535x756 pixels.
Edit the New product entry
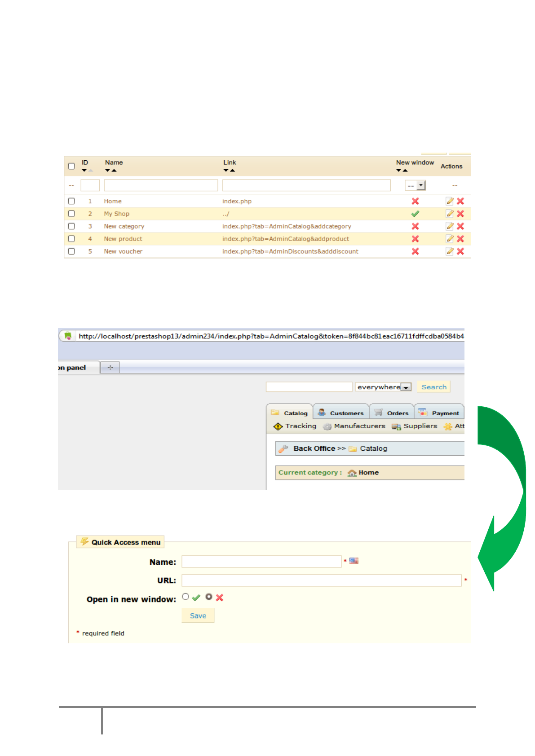(450, 239)
